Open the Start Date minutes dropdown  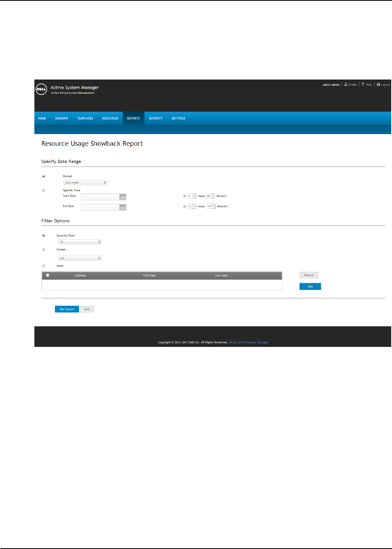(211, 196)
